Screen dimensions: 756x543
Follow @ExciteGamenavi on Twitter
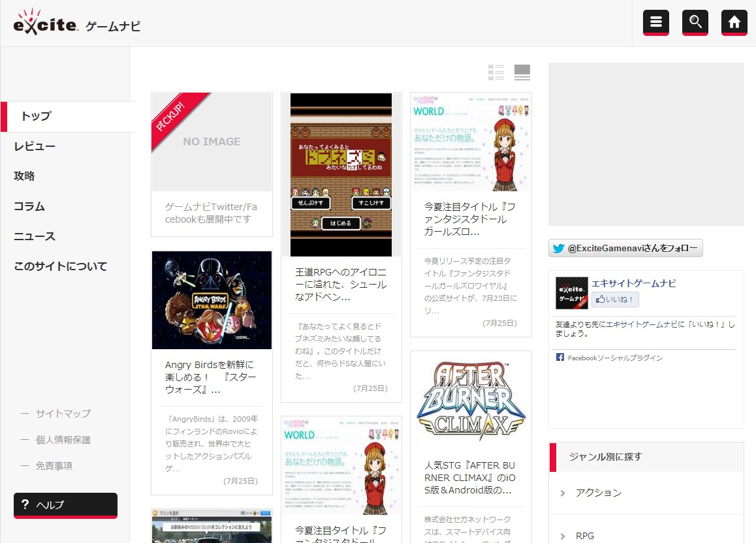coord(625,249)
